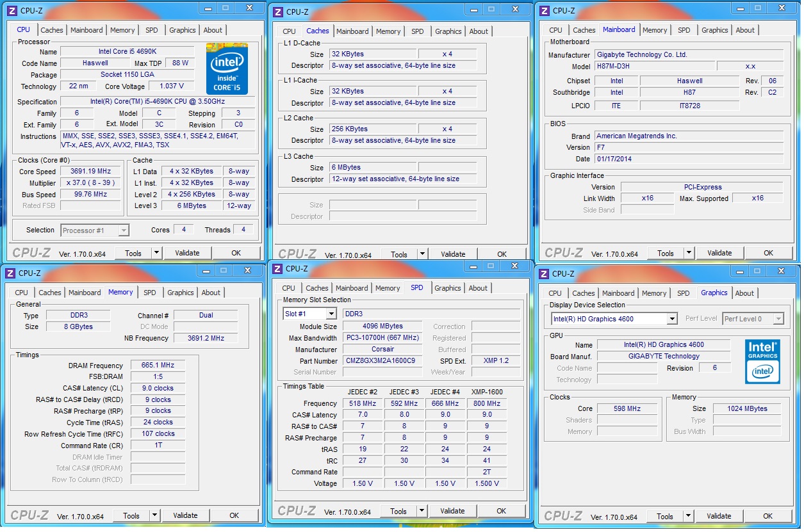Click the 12-way set associative descriptor field
This screenshot has width=804, height=532.
[403, 179]
